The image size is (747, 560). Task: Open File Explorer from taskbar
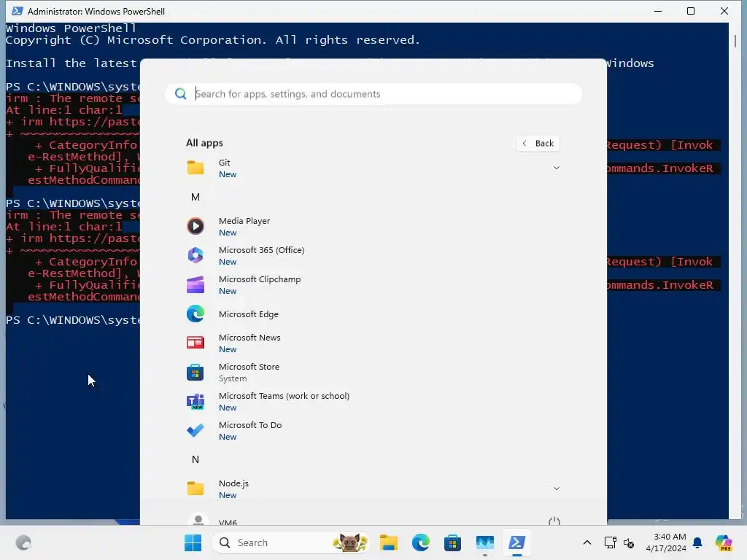tap(389, 542)
